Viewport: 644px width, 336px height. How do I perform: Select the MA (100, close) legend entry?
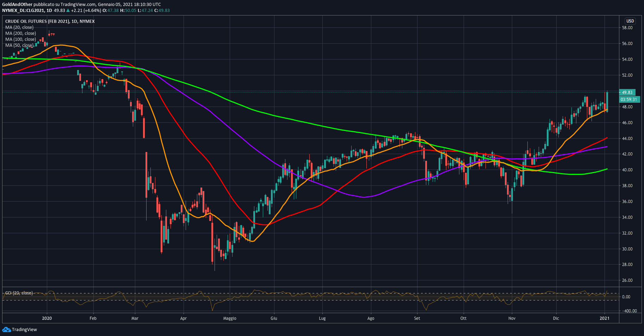[x=20, y=39]
